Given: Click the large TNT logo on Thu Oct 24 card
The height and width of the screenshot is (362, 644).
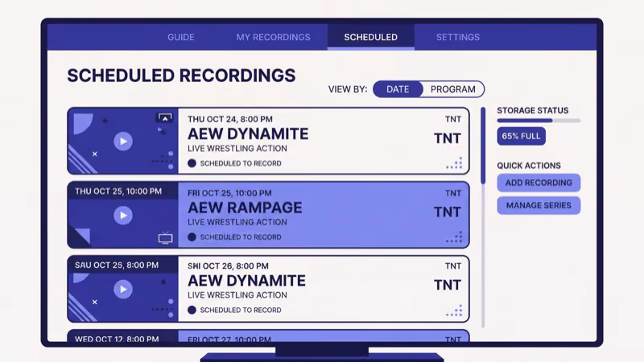Looking at the screenshot, I should pos(448,138).
